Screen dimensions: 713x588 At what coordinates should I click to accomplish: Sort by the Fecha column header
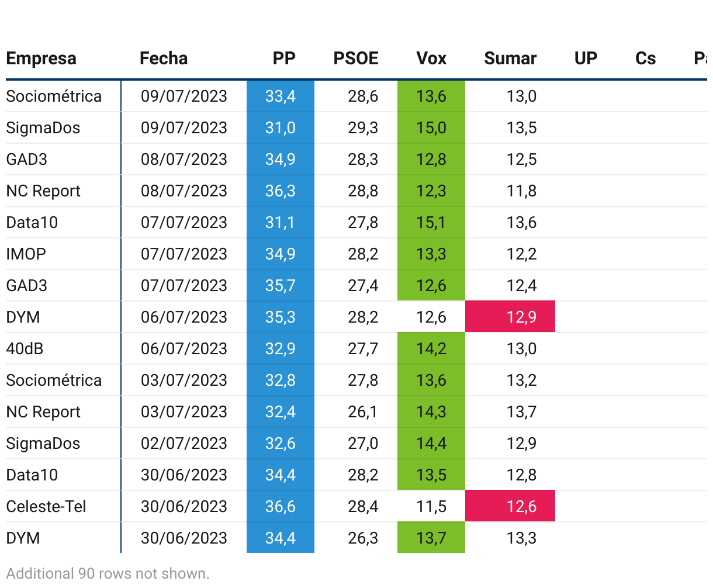pos(164,58)
